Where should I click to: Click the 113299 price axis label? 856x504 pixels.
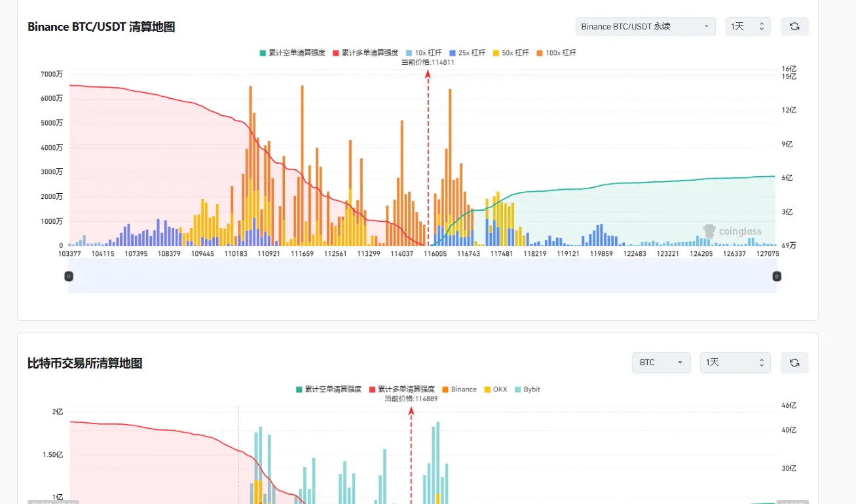point(369,254)
